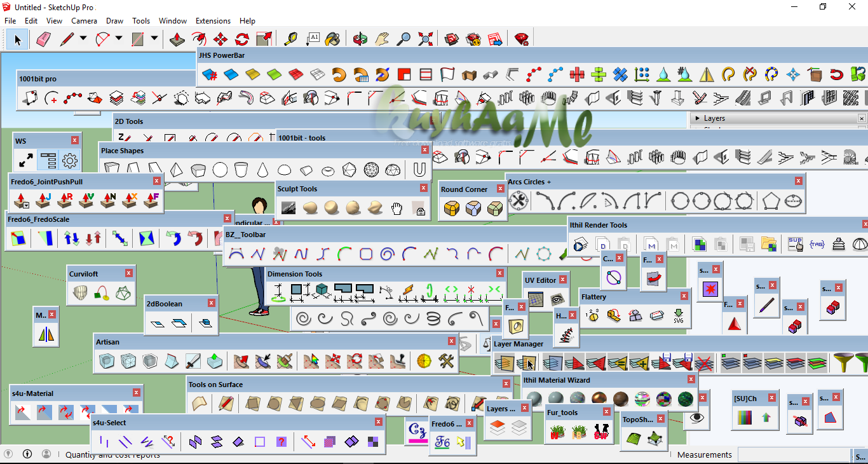Click the hammer and wrench Artisan settings
This screenshot has width=868, height=464.
point(445,362)
